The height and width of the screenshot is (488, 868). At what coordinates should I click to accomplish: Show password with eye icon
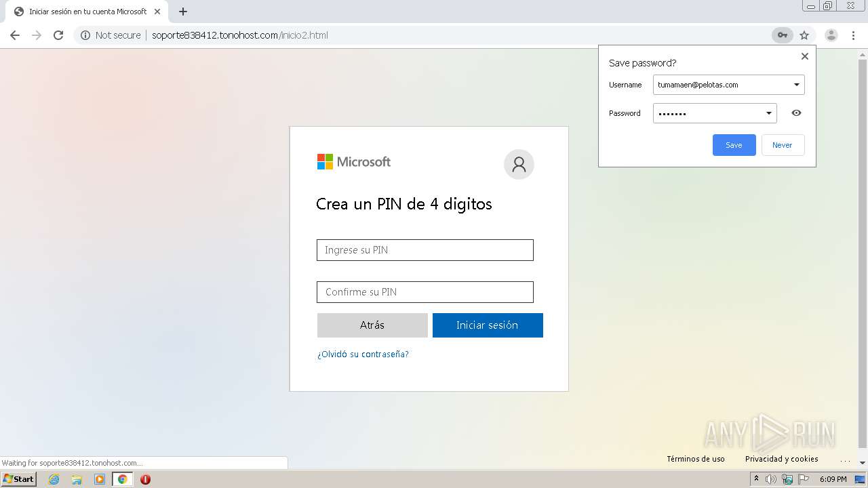coord(796,113)
